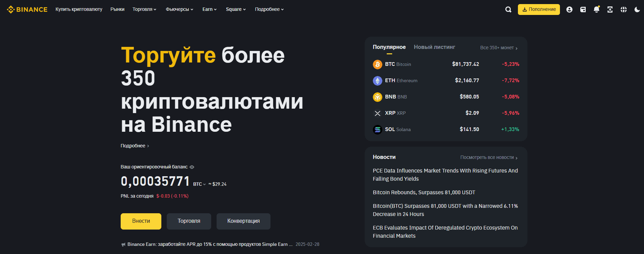Open the search magnifier icon
The width and height of the screenshot is (644, 254).
point(508,10)
